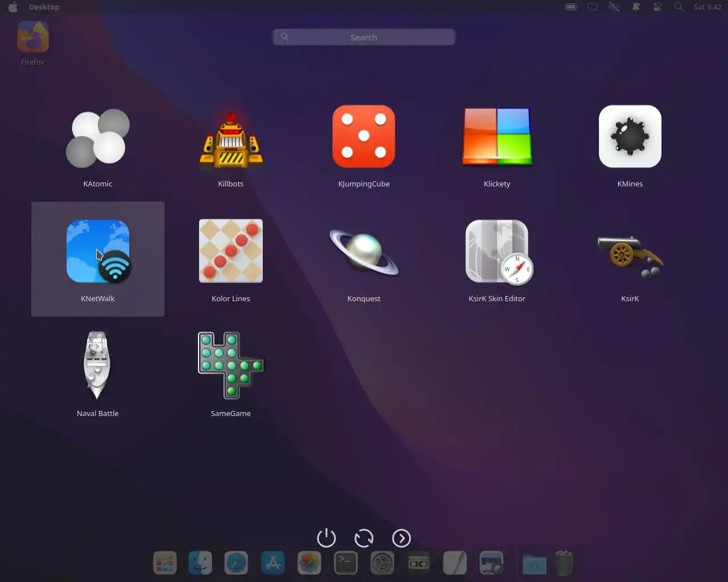Click the logout arrow circle button
This screenshot has width=728, height=582.
click(402, 538)
